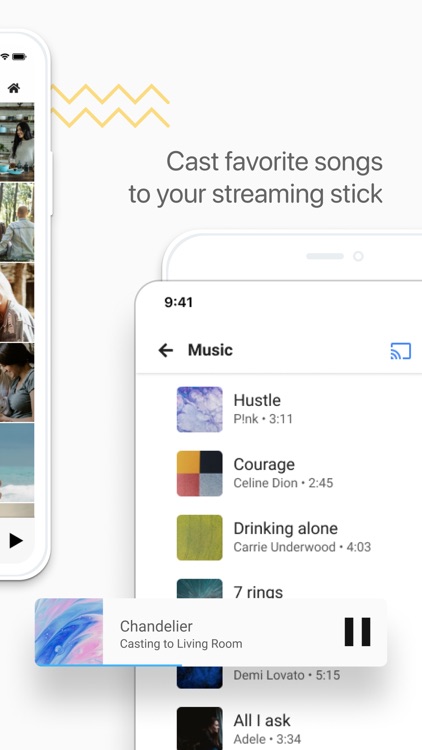Tap the Chandelier title in mini-player
This screenshot has width=422, height=750.
coord(156,626)
